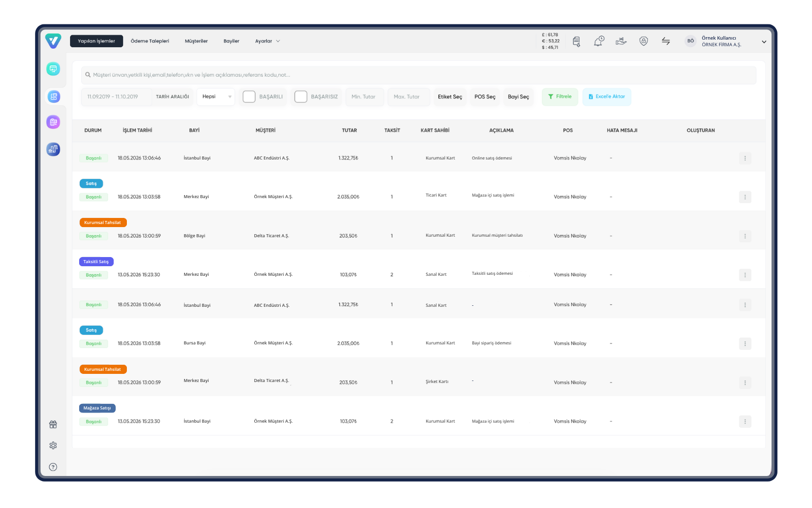Image resolution: width=812 pixels, height=508 pixels.
Task: Click the Taksitli Satış tag
Action: 96,262
